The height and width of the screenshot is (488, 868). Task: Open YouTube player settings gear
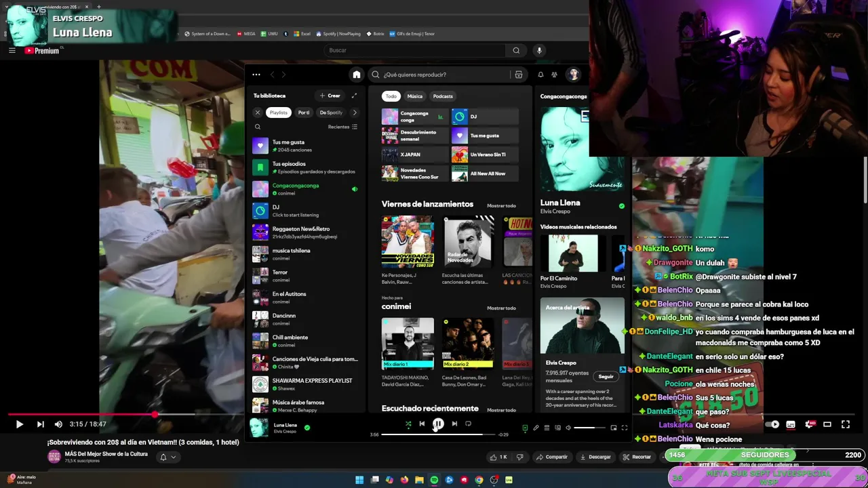(x=809, y=424)
